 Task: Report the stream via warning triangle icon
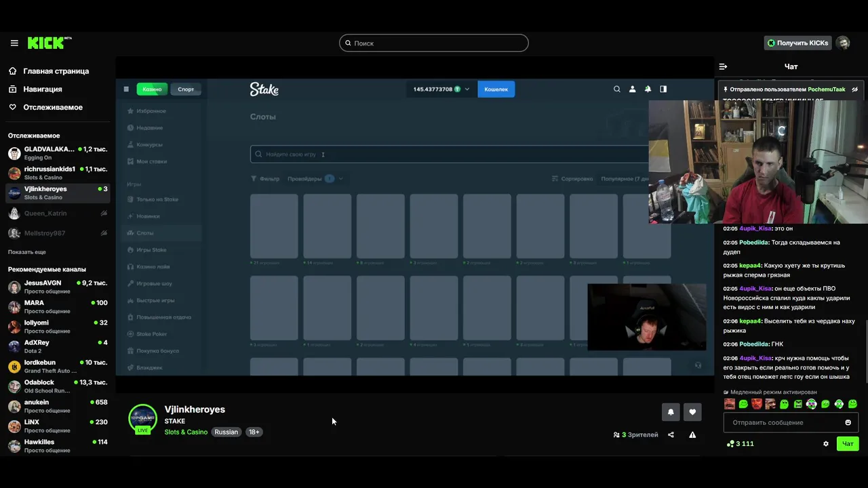point(692,434)
